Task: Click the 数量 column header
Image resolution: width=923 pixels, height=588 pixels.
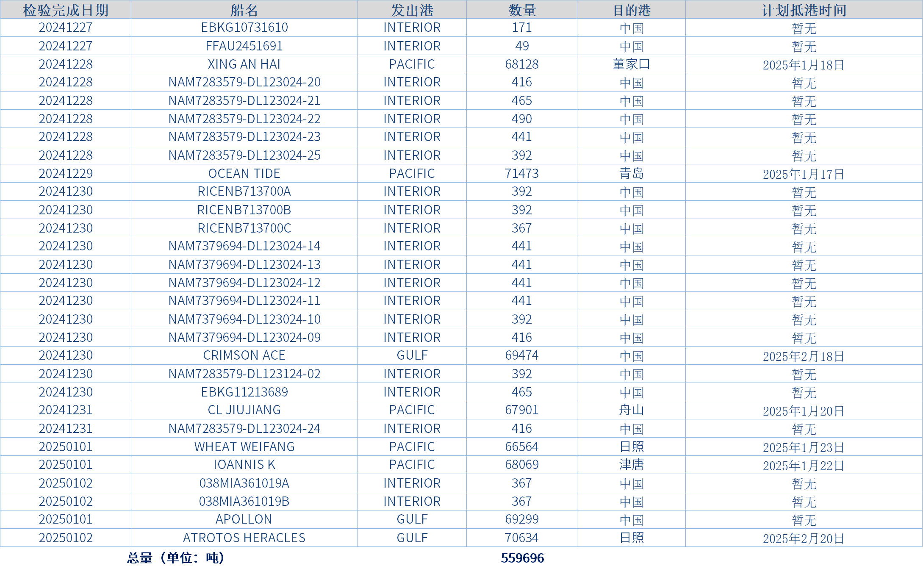Action: [x=522, y=10]
